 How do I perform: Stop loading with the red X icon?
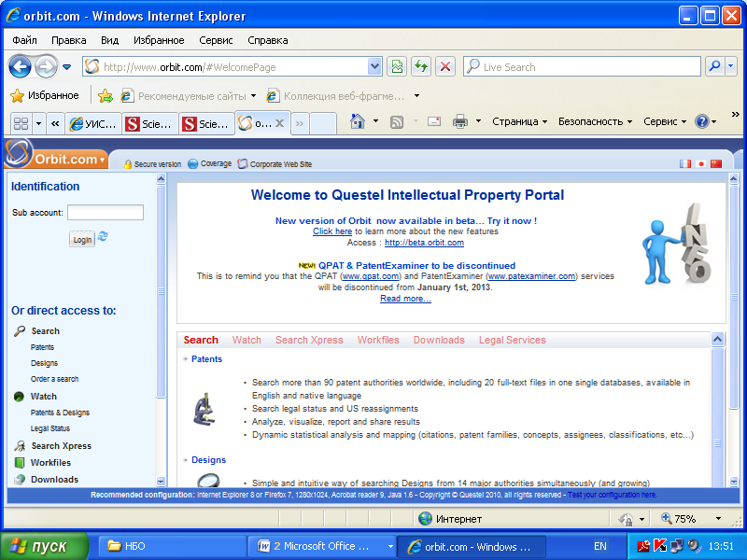(445, 66)
